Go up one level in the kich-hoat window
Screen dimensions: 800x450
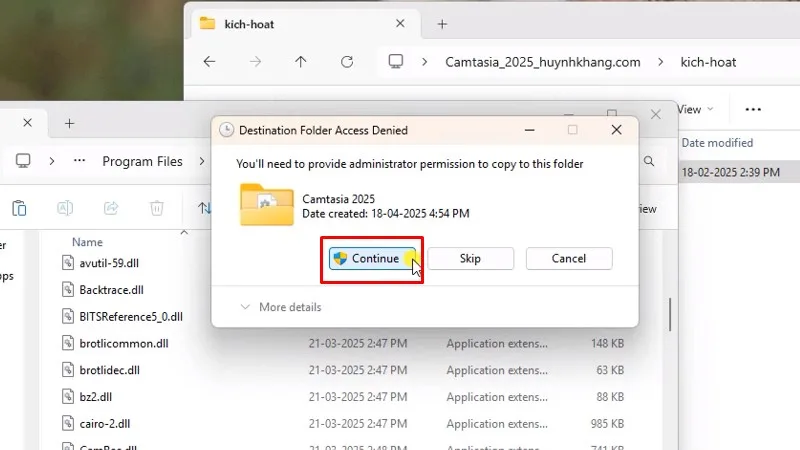click(301, 62)
